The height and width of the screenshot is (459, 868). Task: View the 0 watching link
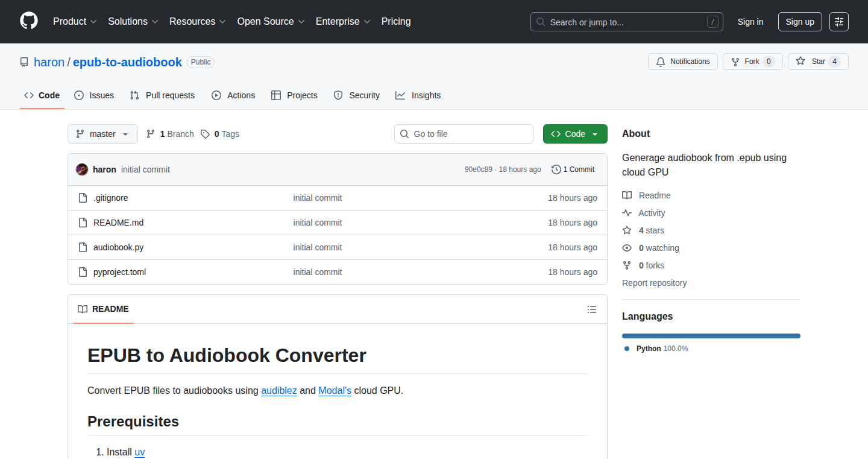click(650, 248)
